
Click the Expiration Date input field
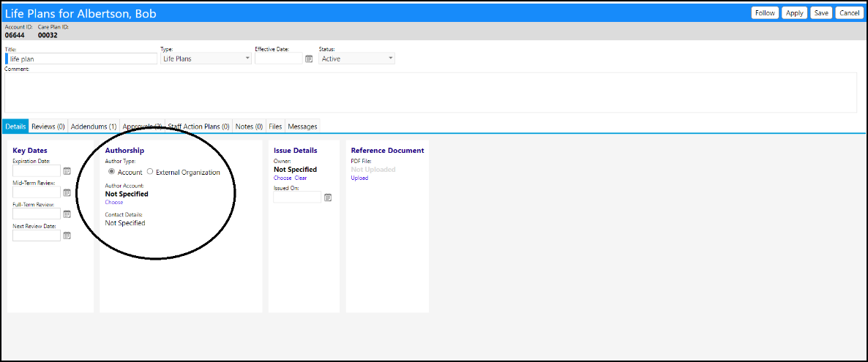[x=37, y=171]
